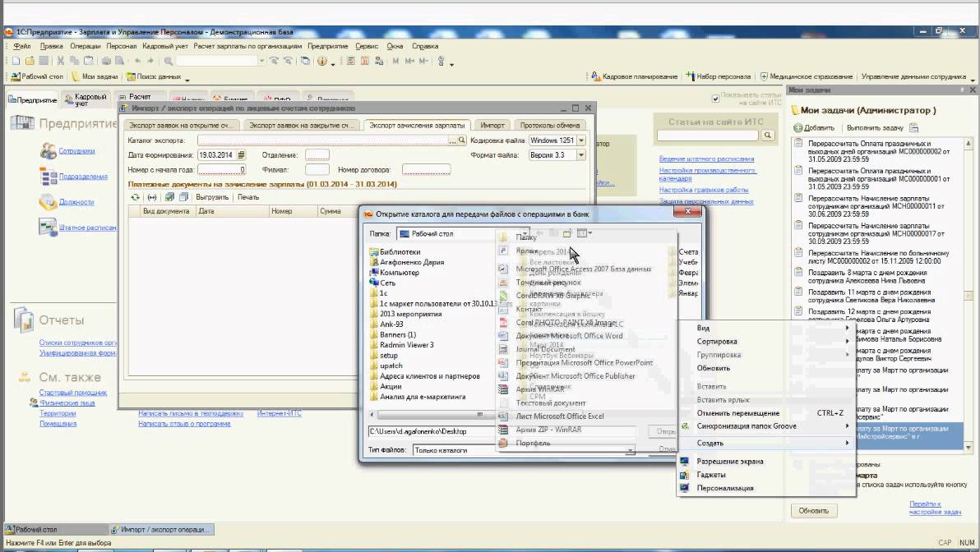Click the Open folder icon in main toolbar
The image size is (980, 552).
tap(30, 61)
